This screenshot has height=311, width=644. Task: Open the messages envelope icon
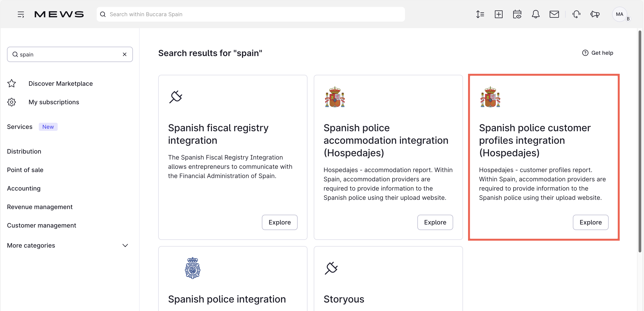554,14
